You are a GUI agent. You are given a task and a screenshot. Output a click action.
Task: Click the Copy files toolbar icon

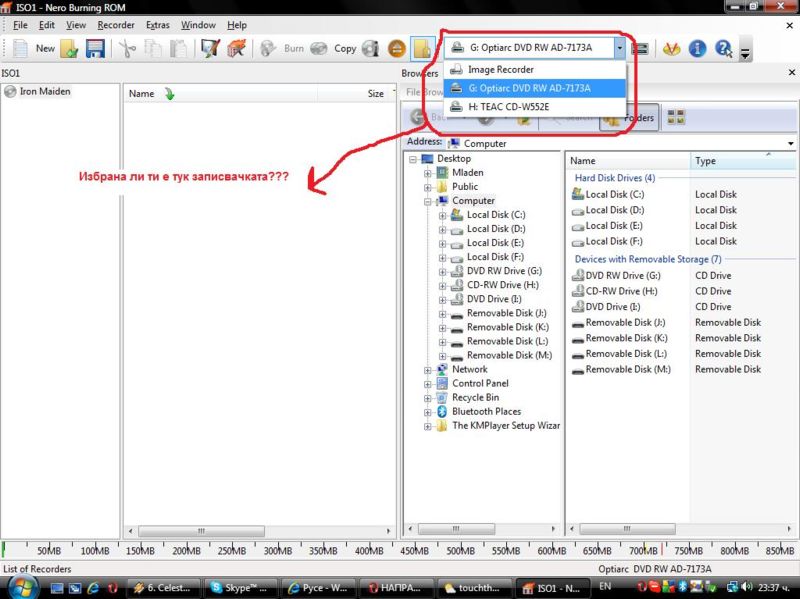click(153, 49)
